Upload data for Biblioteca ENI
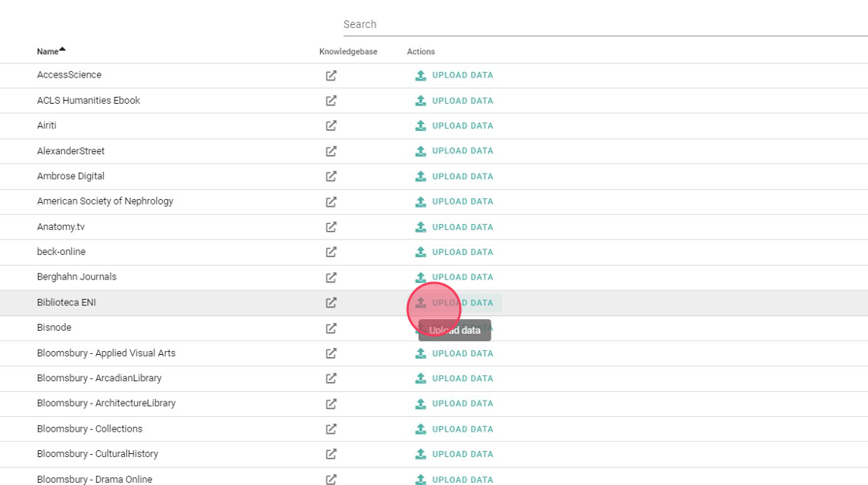 click(x=454, y=303)
